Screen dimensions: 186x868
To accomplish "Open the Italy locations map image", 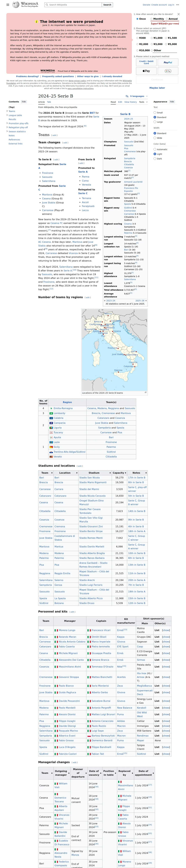I will 114,350.
